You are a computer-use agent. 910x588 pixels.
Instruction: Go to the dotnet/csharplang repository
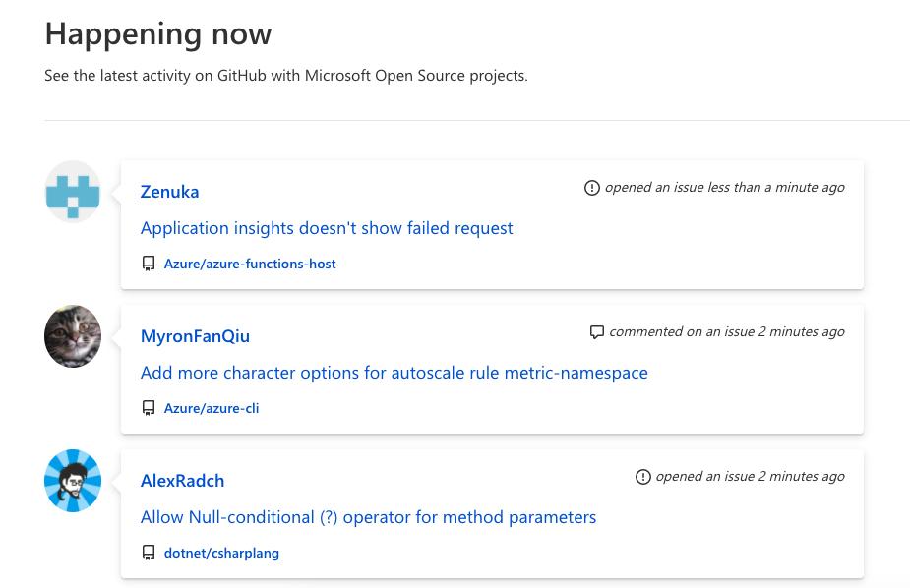pyautogui.click(x=221, y=553)
